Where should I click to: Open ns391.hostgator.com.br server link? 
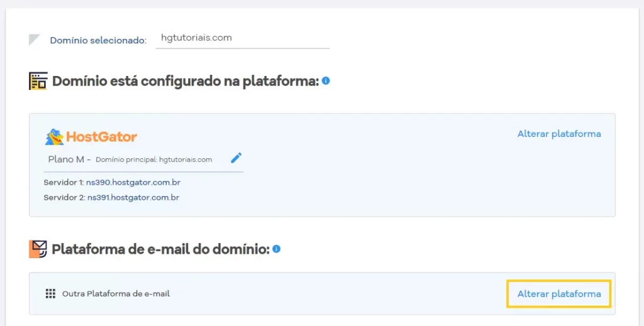click(133, 197)
